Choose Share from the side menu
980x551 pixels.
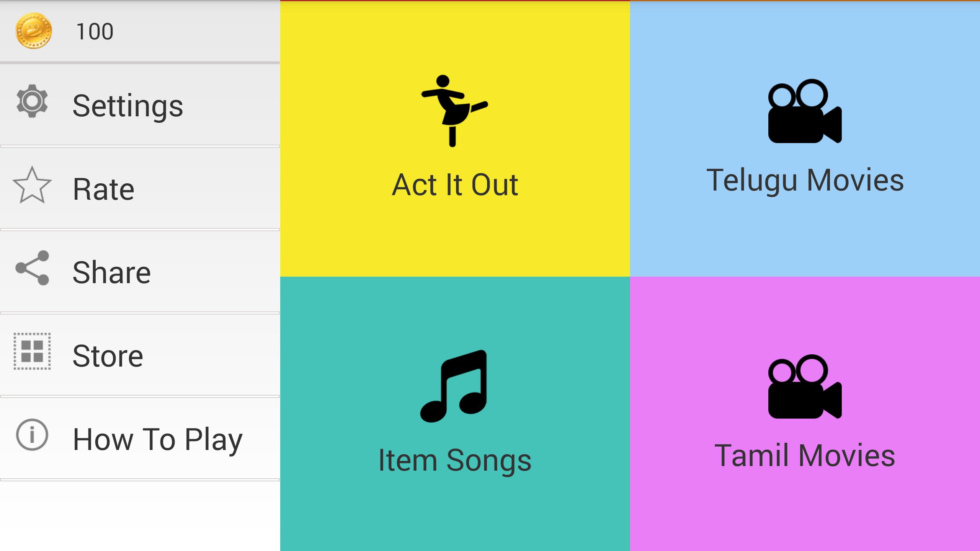[112, 272]
